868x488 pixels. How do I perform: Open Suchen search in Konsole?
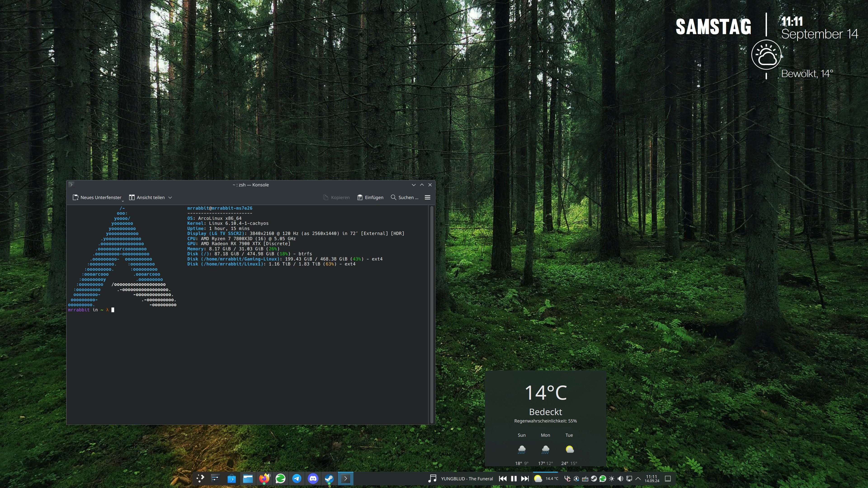[404, 198]
